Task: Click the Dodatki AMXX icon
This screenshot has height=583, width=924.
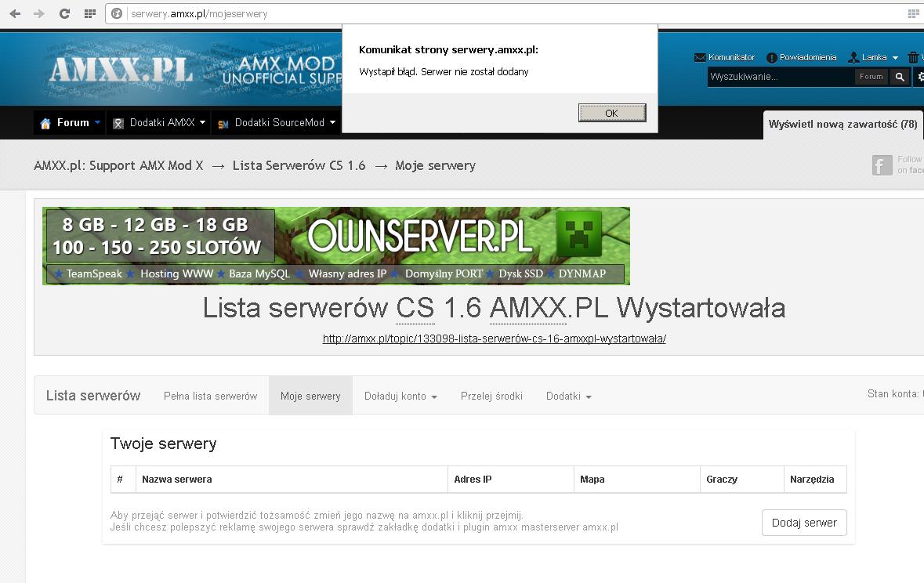Action: (x=118, y=123)
